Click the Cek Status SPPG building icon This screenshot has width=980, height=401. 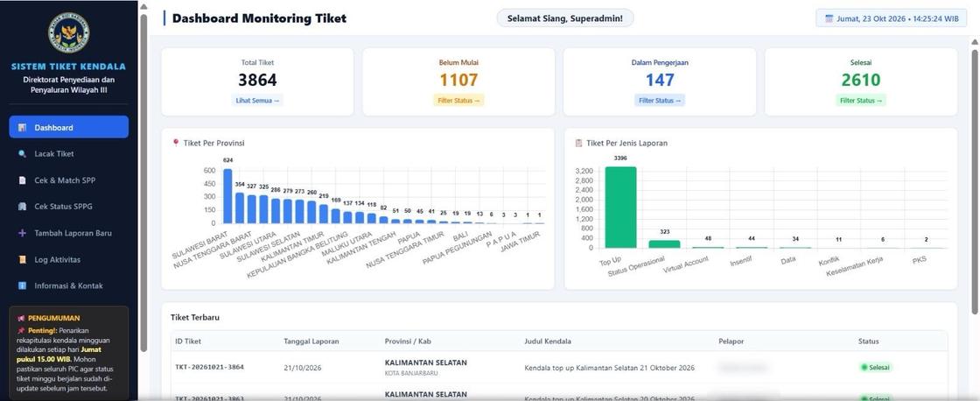tap(23, 207)
